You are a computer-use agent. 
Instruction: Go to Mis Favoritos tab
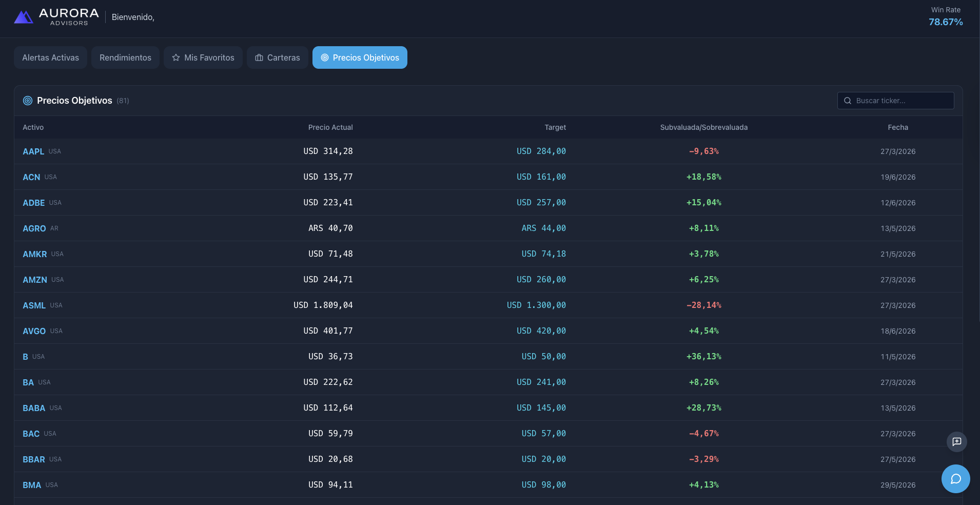coord(203,57)
